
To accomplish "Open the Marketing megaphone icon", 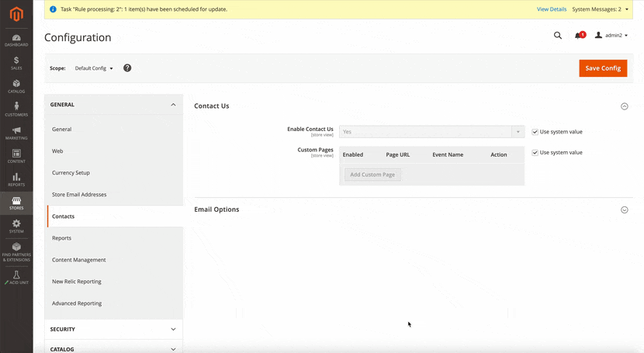I will pos(16,133).
